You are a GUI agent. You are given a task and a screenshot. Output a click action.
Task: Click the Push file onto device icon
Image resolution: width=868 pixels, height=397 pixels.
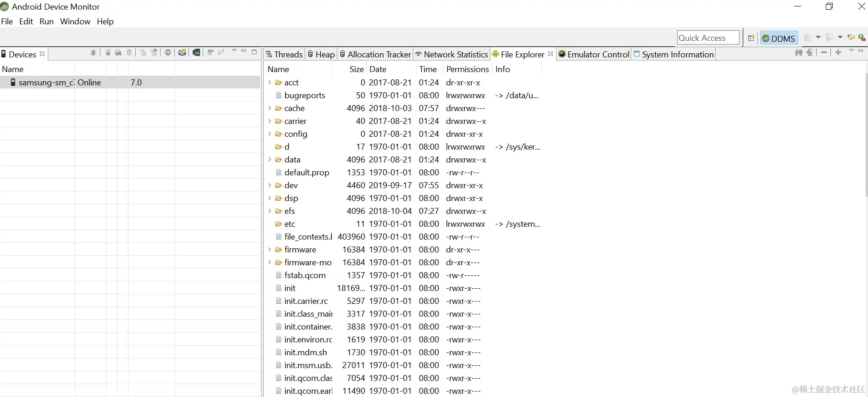coord(810,53)
